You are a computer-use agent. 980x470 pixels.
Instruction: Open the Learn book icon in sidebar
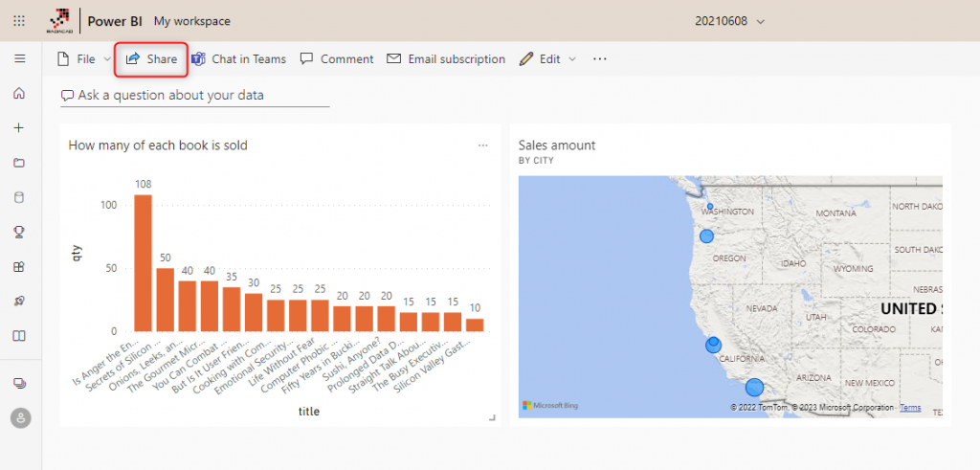pyautogui.click(x=19, y=336)
